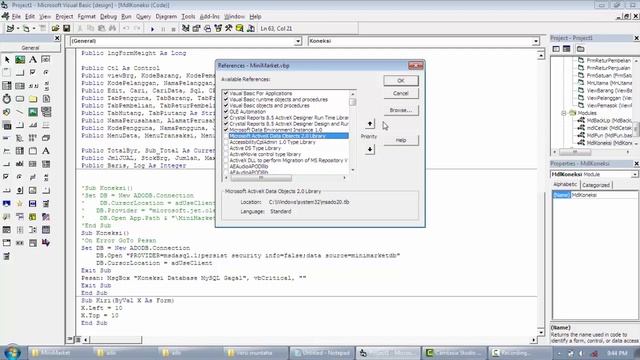Click Break pause toolbar icon
Viewport: 640px width, 360px height.
(163, 29)
